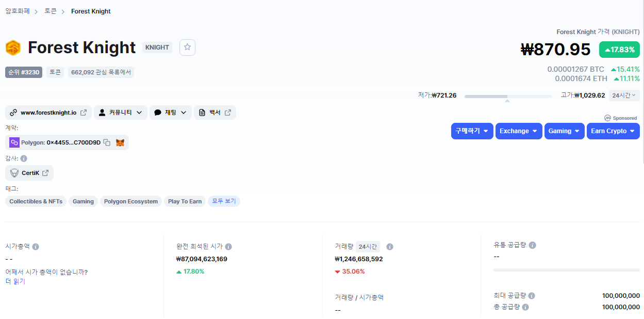
Task: Click the green 17.83% change badge
Action: click(619, 50)
